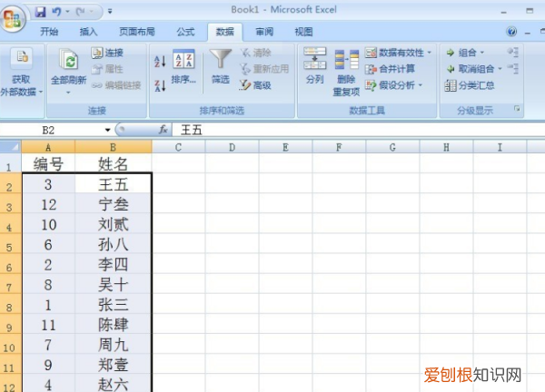The height and width of the screenshot is (392, 545).
Task: Switch to the 开始 tab
Action: coord(49,32)
